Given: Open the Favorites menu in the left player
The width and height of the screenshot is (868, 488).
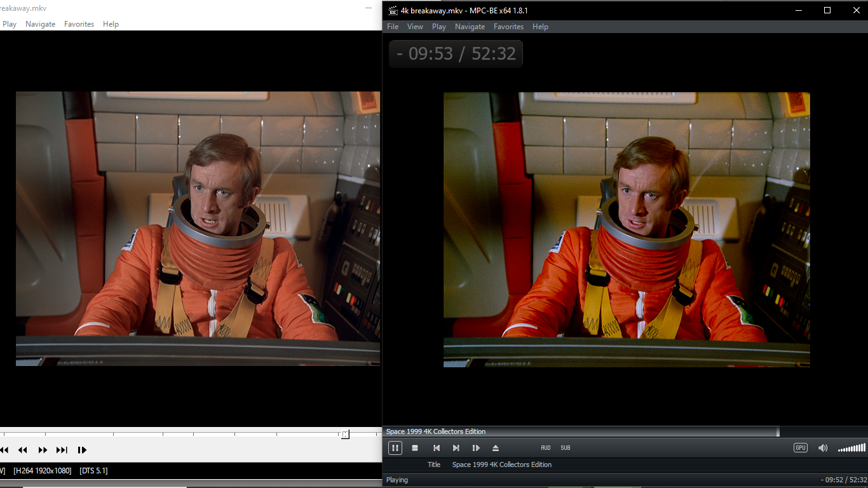Looking at the screenshot, I should [x=79, y=24].
